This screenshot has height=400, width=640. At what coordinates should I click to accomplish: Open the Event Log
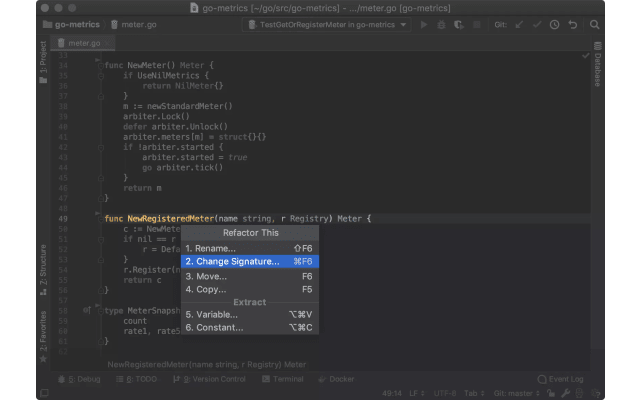coord(560,379)
